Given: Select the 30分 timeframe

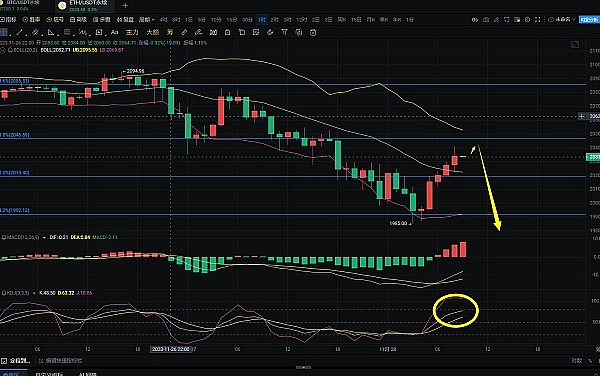Looking at the screenshot, I should (247, 20).
